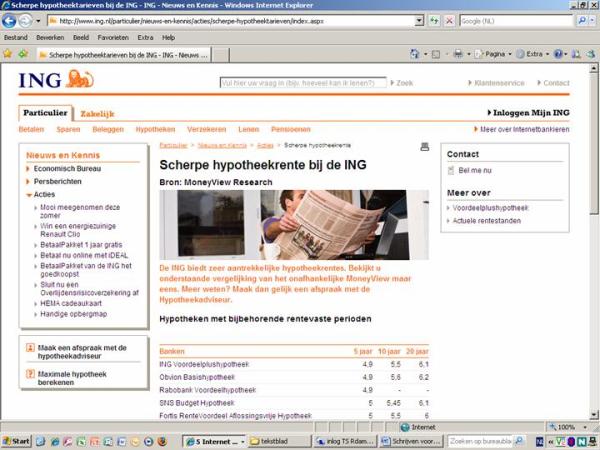Image resolution: width=600 pixels, height=450 pixels.
Task: Click Inloggen Mijn ING link
Action: (528, 113)
